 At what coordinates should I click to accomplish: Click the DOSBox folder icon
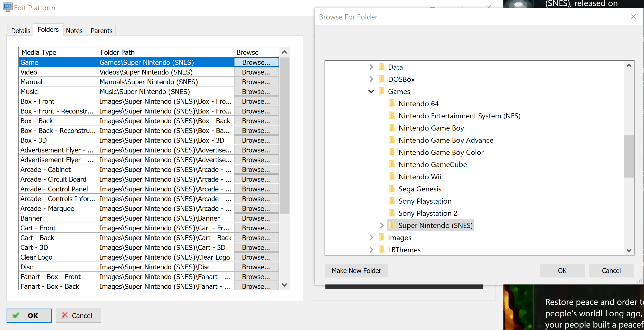tap(382, 79)
